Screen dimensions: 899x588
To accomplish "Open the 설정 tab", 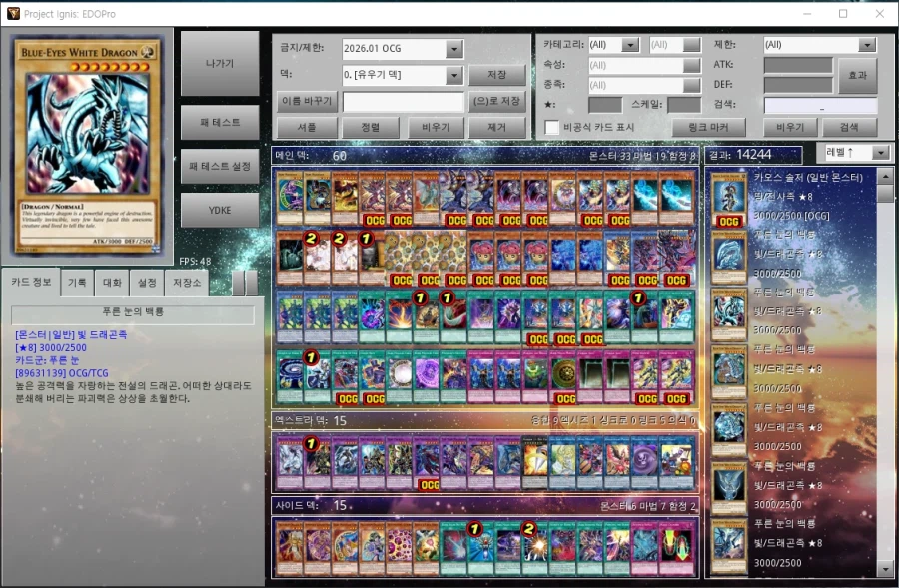I will [146, 283].
